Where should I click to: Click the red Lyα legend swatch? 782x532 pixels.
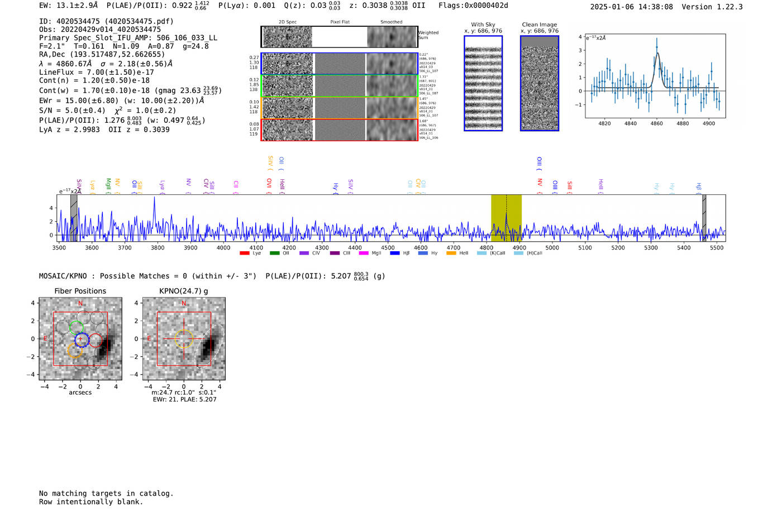pos(244,253)
